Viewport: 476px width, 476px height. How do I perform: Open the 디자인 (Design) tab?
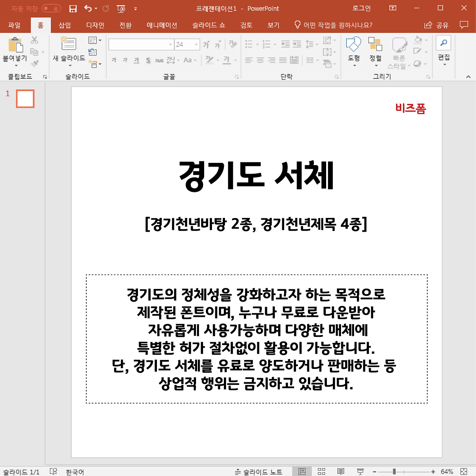point(95,25)
